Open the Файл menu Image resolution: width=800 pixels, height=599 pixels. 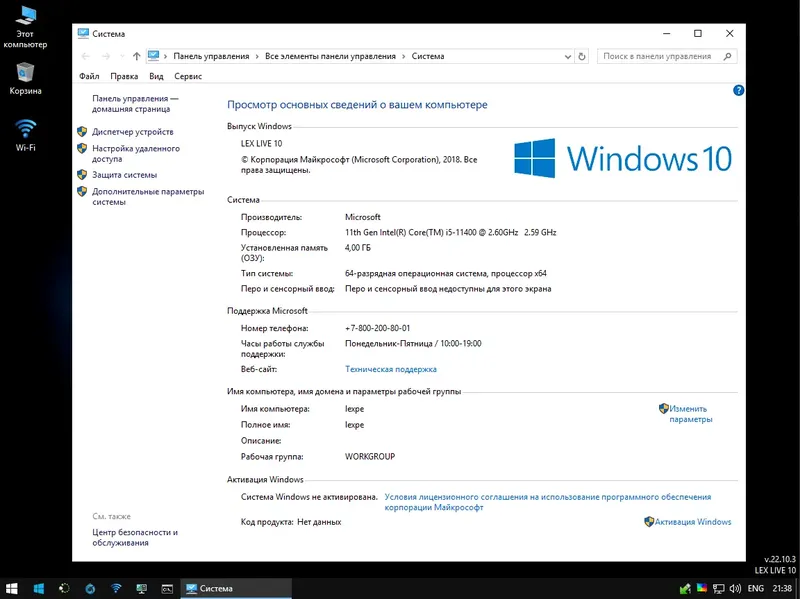pos(89,76)
